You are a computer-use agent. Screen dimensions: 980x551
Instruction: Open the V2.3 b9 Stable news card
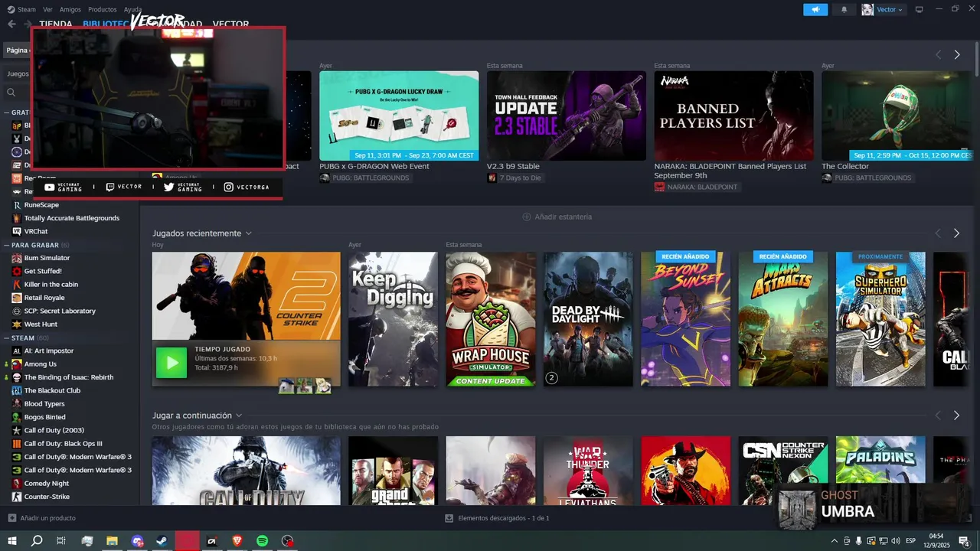point(567,116)
